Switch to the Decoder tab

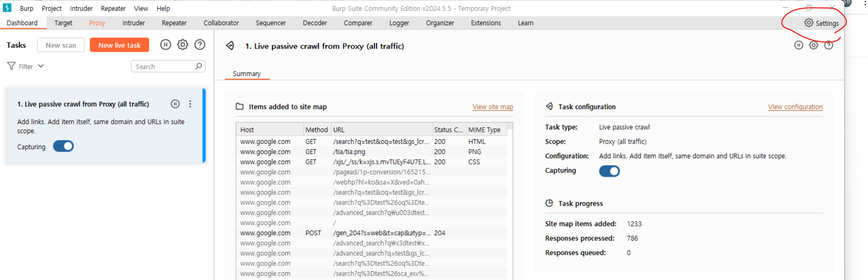click(x=315, y=23)
